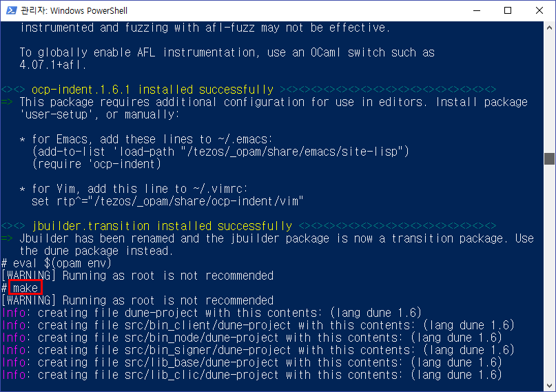The width and height of the screenshot is (556, 392).
Task: Click the '4.07.1+afl.' text
Action: [53, 65]
